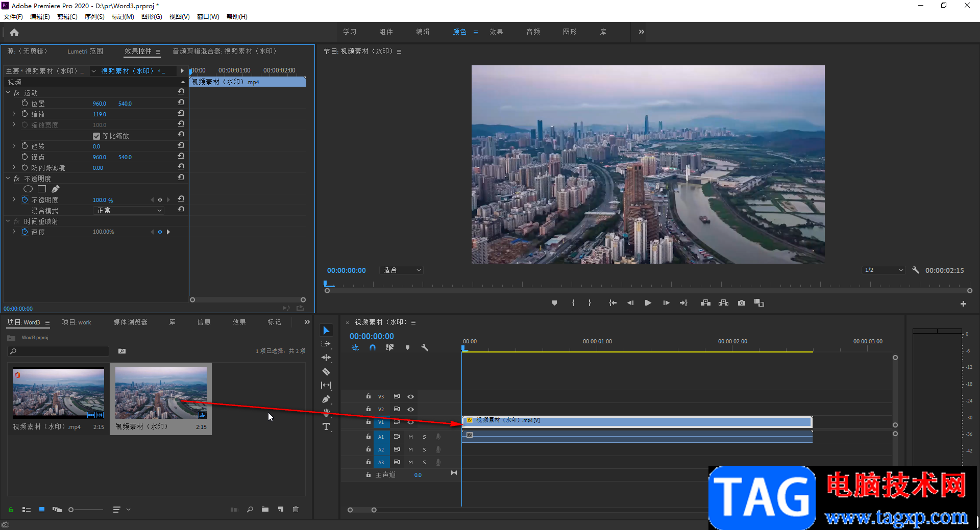This screenshot has width=980, height=530.
Task: Open the comparison view icon
Action: [x=759, y=303]
